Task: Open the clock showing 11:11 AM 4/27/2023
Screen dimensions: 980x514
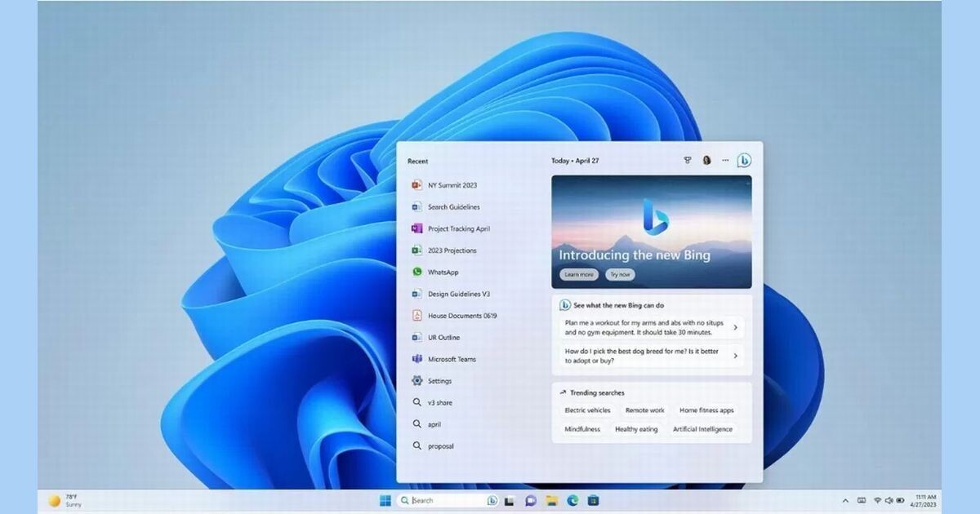Action: tap(925, 500)
